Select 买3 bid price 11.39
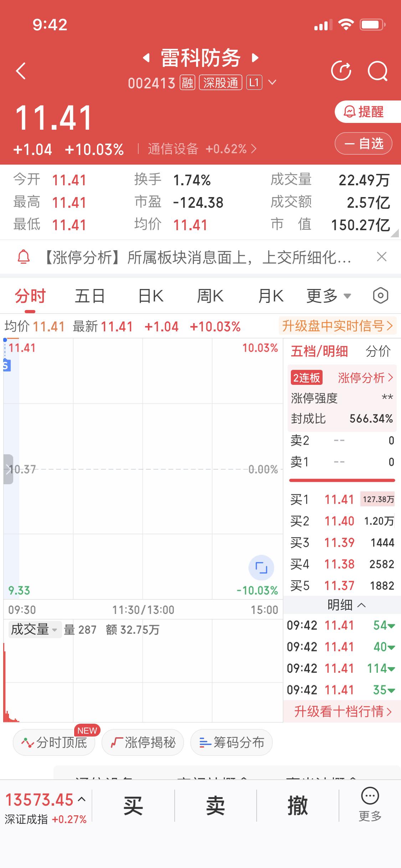Screen dimensions: 401x868 (x=339, y=543)
